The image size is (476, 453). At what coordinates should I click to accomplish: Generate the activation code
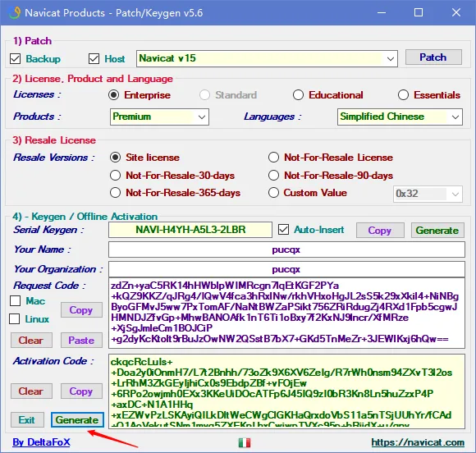(x=77, y=420)
